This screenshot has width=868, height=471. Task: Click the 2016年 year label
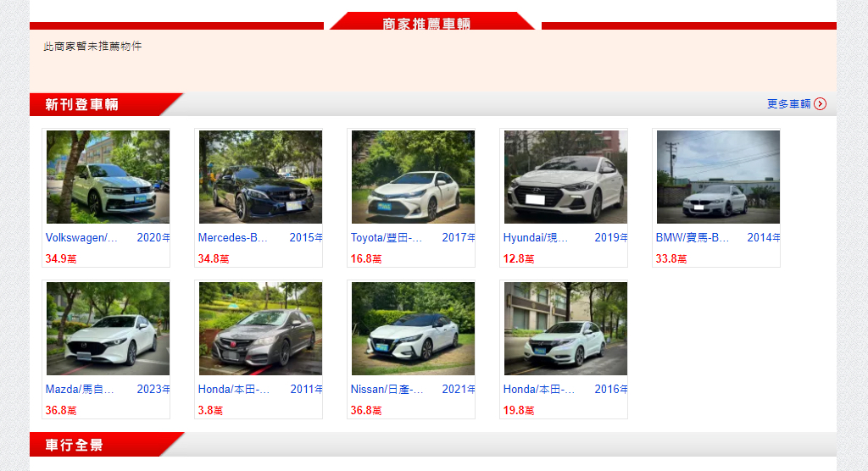pos(611,389)
